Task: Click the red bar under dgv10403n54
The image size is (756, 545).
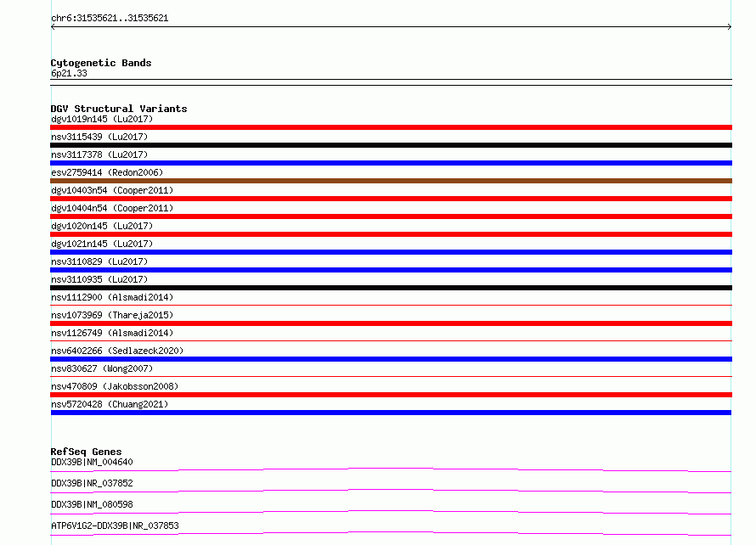Action: click(391, 199)
